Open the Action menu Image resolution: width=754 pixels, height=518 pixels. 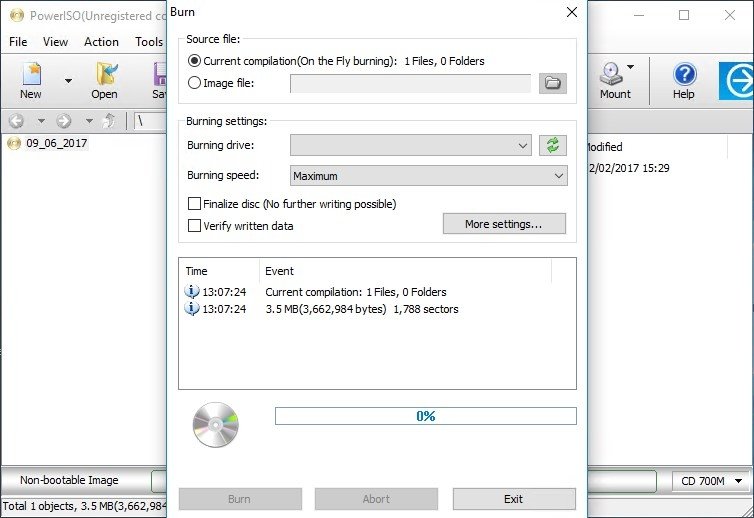tap(101, 42)
